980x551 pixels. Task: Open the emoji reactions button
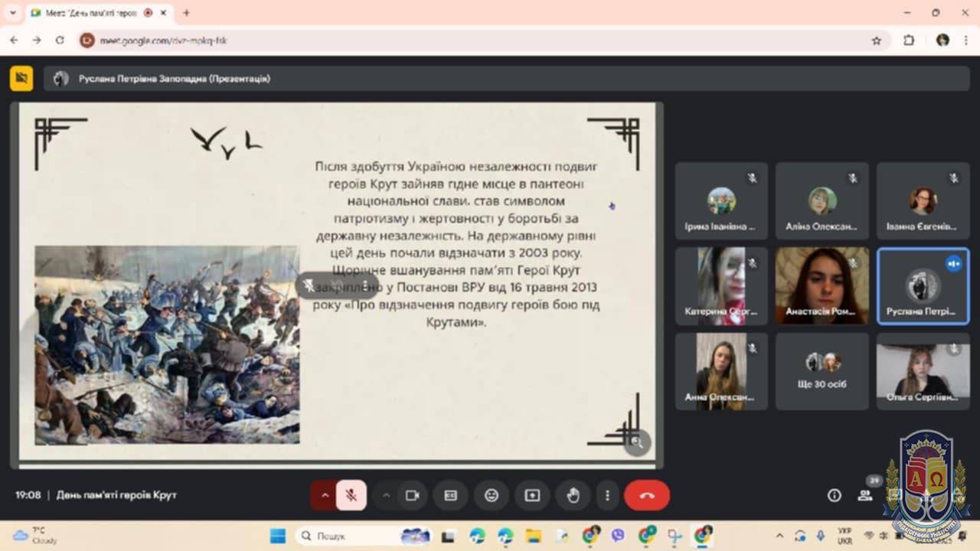tap(492, 495)
